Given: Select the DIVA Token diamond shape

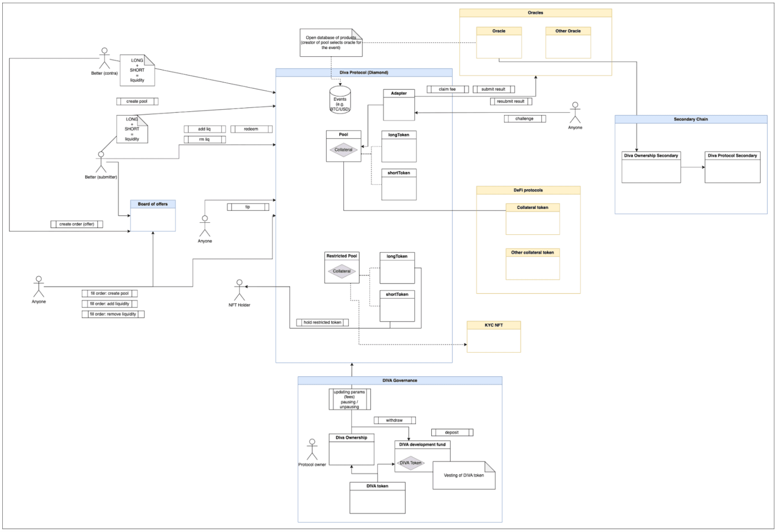Looking at the screenshot, I should tap(411, 463).
